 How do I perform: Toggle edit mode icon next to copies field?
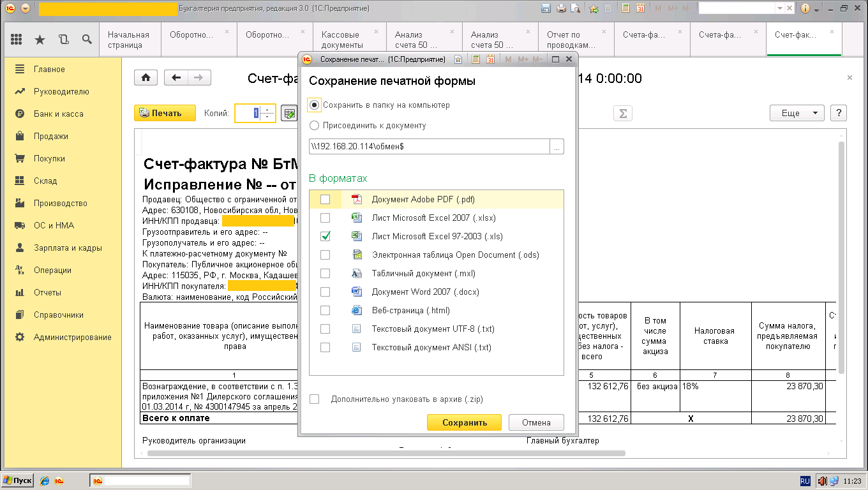point(289,113)
